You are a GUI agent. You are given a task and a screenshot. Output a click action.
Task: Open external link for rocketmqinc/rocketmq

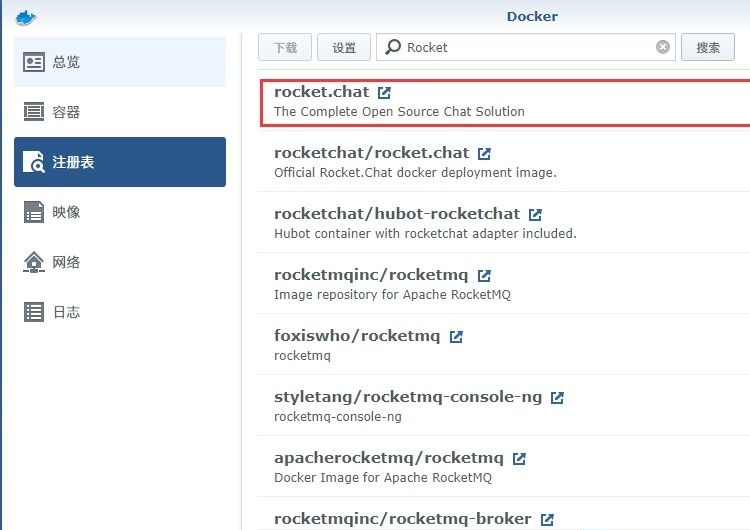tap(484, 276)
